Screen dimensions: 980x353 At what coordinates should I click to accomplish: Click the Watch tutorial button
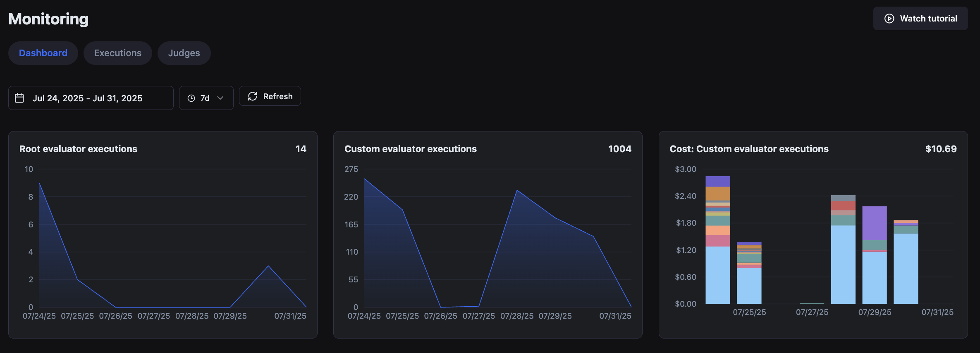(920, 19)
